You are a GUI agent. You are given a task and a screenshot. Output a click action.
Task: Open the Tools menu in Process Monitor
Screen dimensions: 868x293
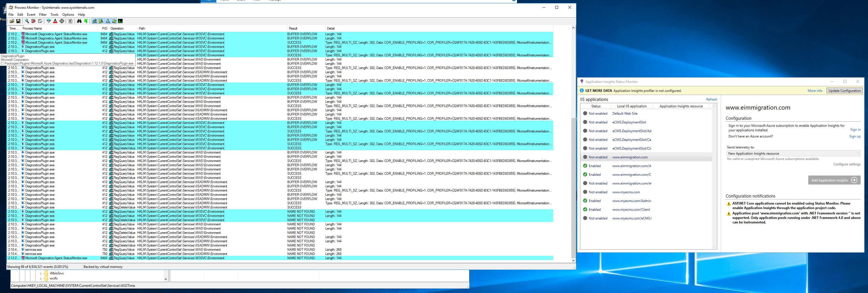pos(54,14)
